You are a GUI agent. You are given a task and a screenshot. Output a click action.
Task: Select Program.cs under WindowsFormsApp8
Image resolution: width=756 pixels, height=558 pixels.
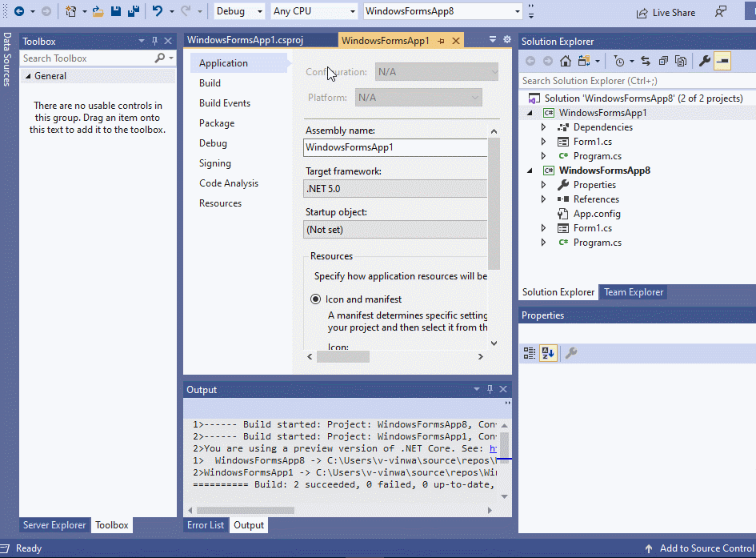[597, 243]
